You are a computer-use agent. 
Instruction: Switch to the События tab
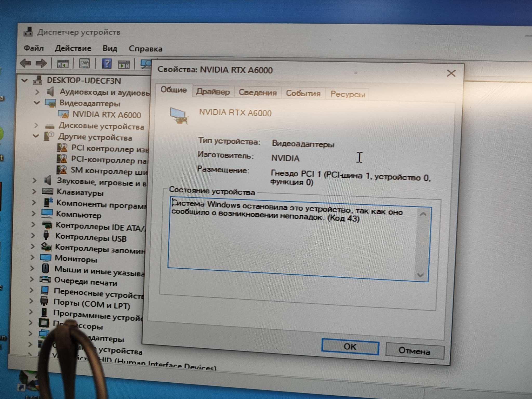click(303, 93)
